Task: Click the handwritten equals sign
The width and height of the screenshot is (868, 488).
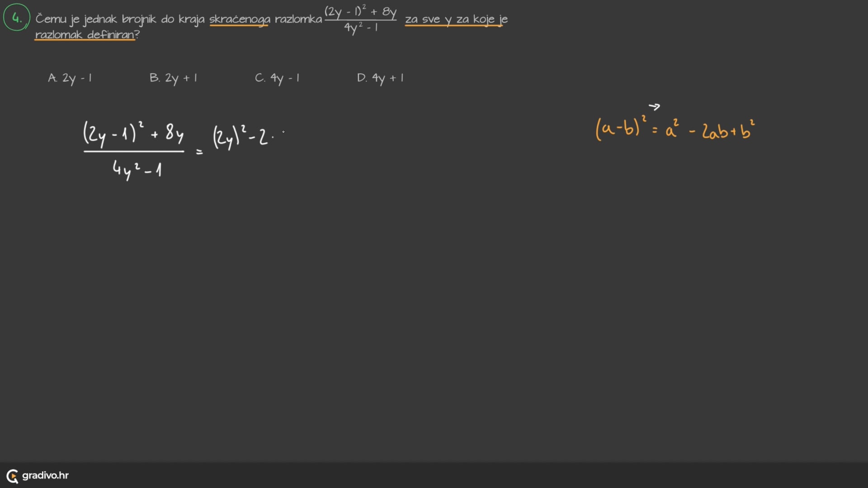Action: 199,152
